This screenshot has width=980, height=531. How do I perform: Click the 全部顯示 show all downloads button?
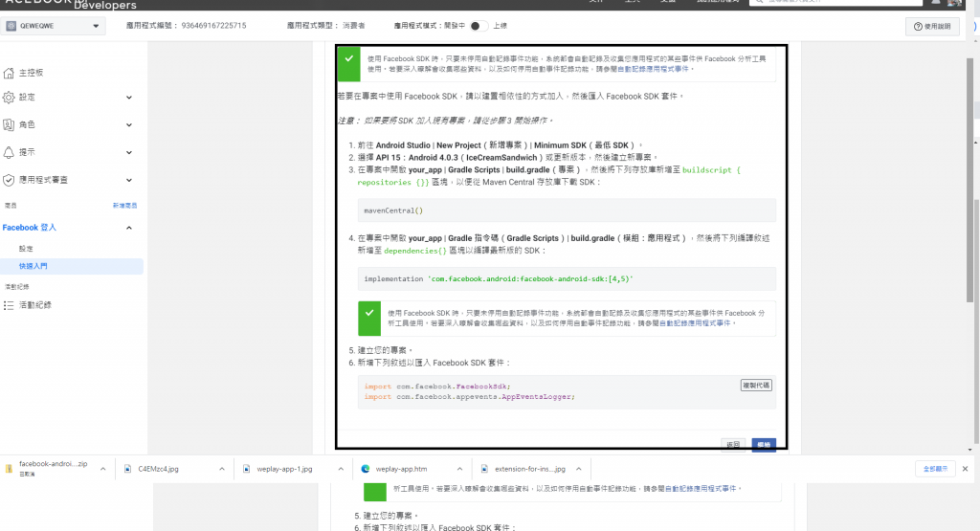tap(936, 469)
